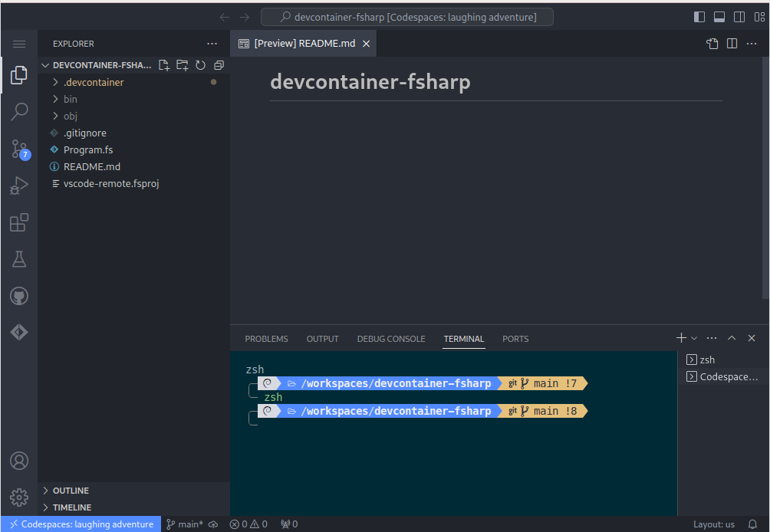This screenshot has height=532, width=770.
Task: Close the terminal panel
Action: coord(752,337)
